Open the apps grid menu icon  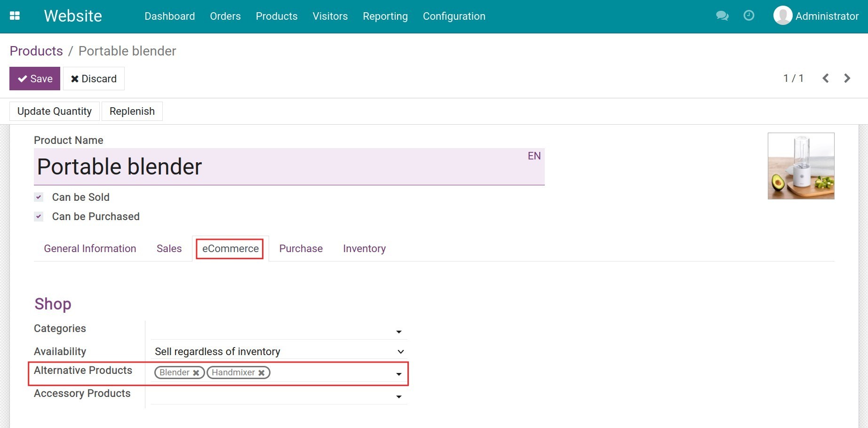coord(15,16)
